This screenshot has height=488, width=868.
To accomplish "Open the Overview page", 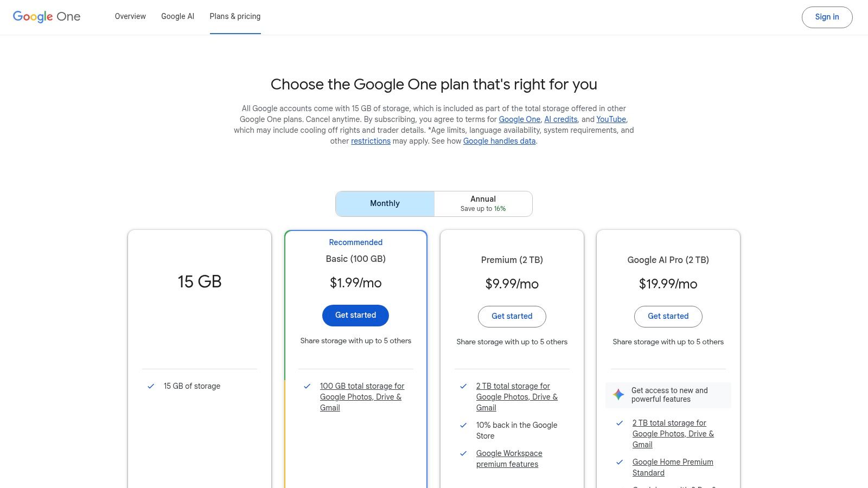I will coord(130,16).
